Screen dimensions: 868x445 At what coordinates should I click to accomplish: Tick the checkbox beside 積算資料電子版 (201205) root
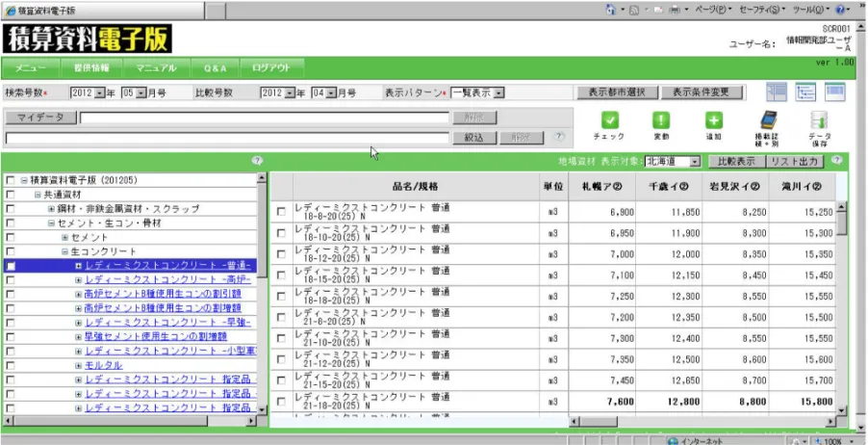pos(10,180)
